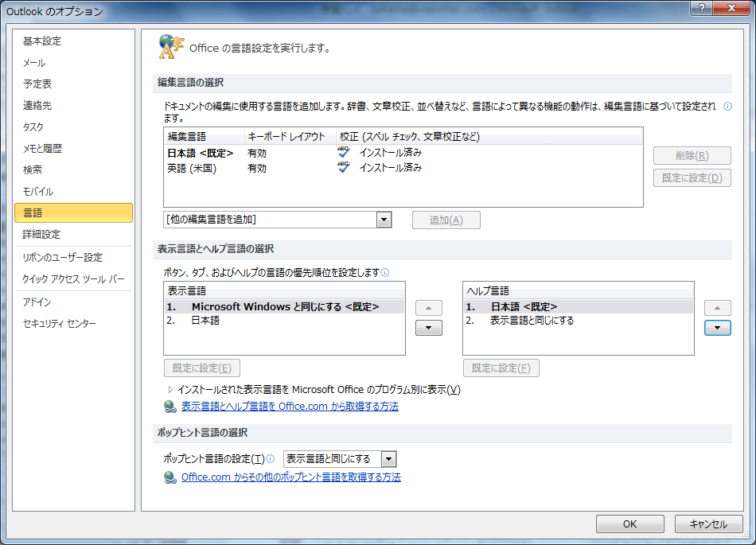Select 英語 (米国) editing language row
Image resolution: width=756 pixels, height=545 pixels.
pos(403,168)
